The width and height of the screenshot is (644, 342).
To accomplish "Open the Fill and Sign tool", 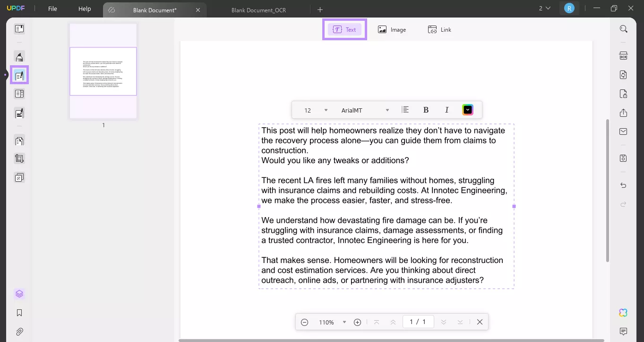I will (19, 114).
